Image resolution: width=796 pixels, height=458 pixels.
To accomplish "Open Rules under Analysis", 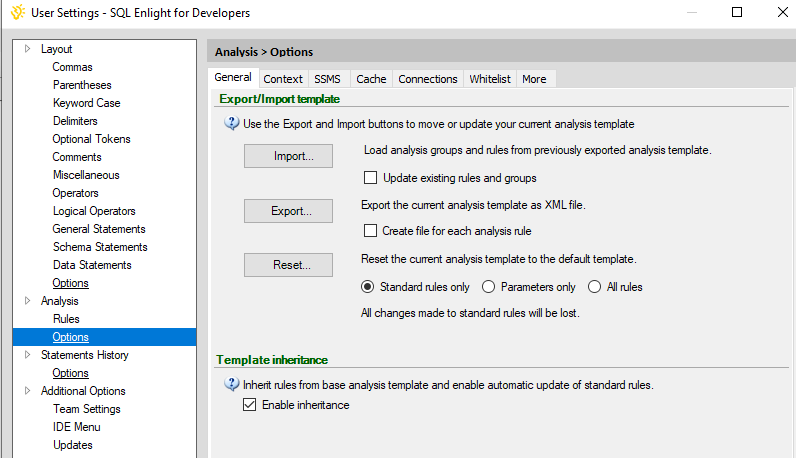I will point(67,319).
